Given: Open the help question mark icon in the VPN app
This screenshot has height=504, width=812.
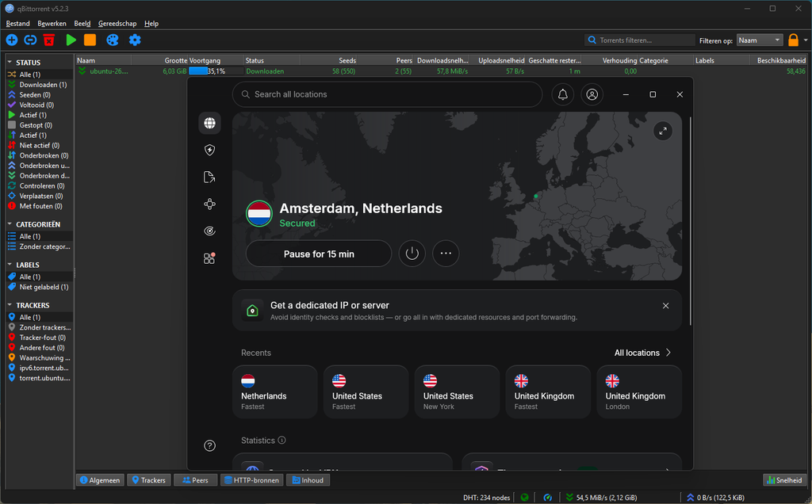Looking at the screenshot, I should tap(209, 445).
